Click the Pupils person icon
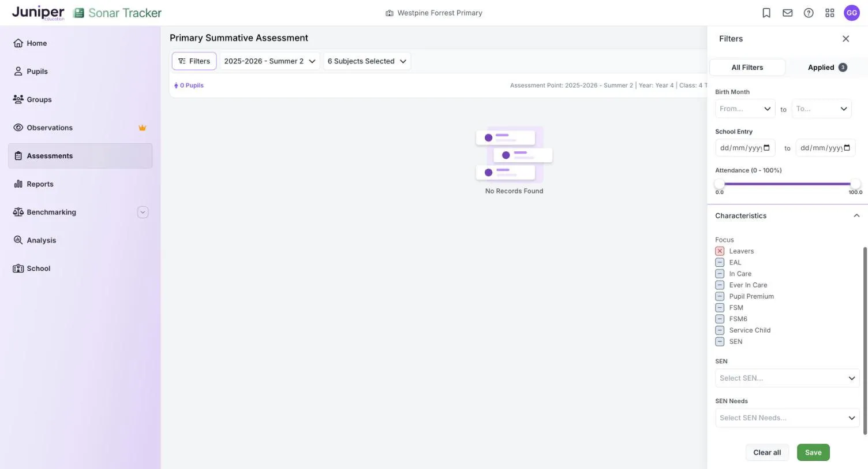 (18, 72)
